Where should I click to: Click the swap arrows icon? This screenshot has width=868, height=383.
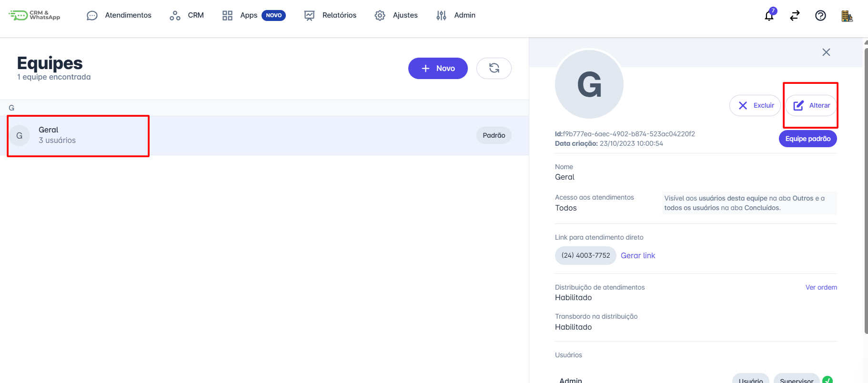pyautogui.click(x=795, y=16)
